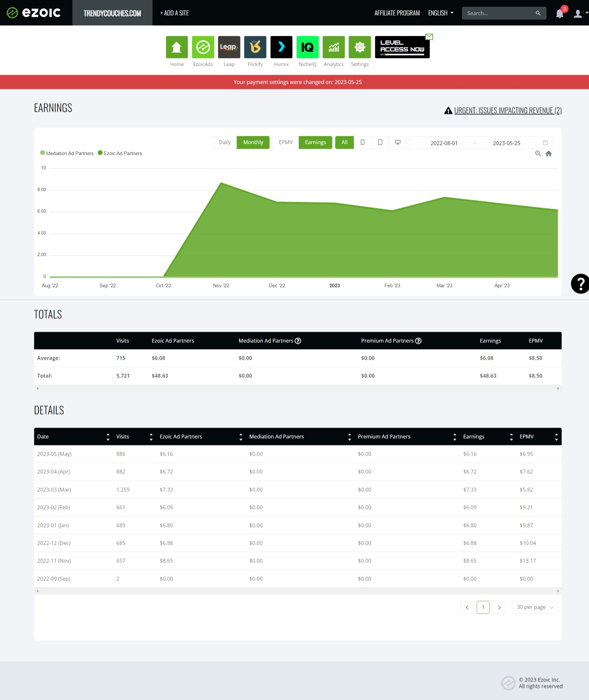The image size is (589, 700).
Task: Open the 30 per page dropdown
Action: point(535,607)
